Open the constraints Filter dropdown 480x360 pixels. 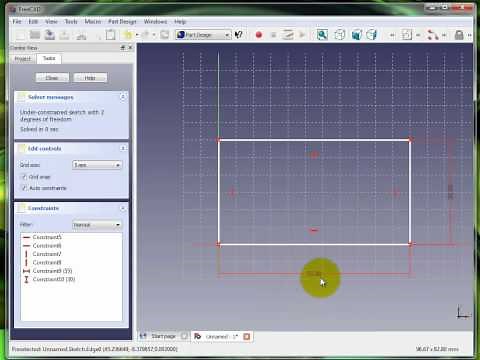click(x=97, y=225)
